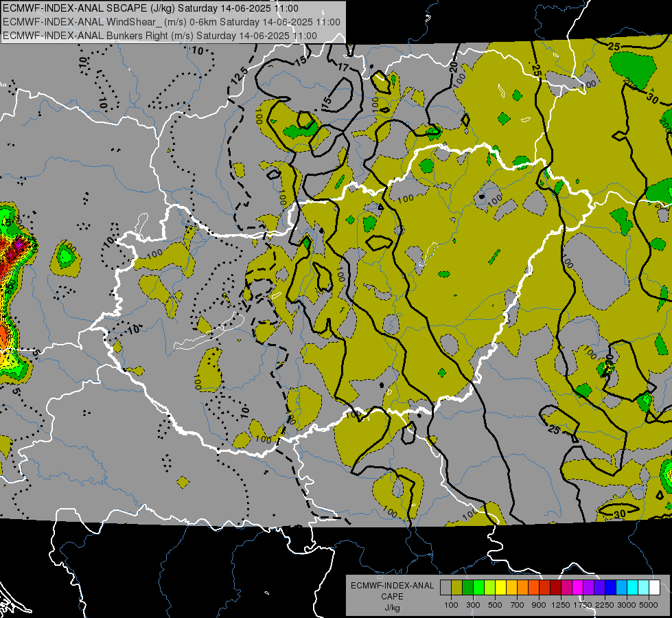
Task: Click legend label ECMWF-INDEX-ANAL
Action: click(392, 586)
